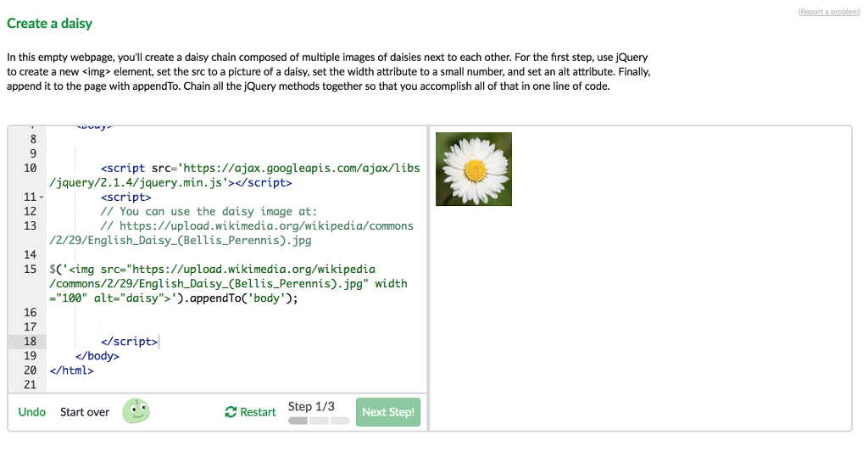The height and width of the screenshot is (451, 868).
Task: Click the closing </body> tag on line 19
Action: pyautogui.click(x=97, y=356)
